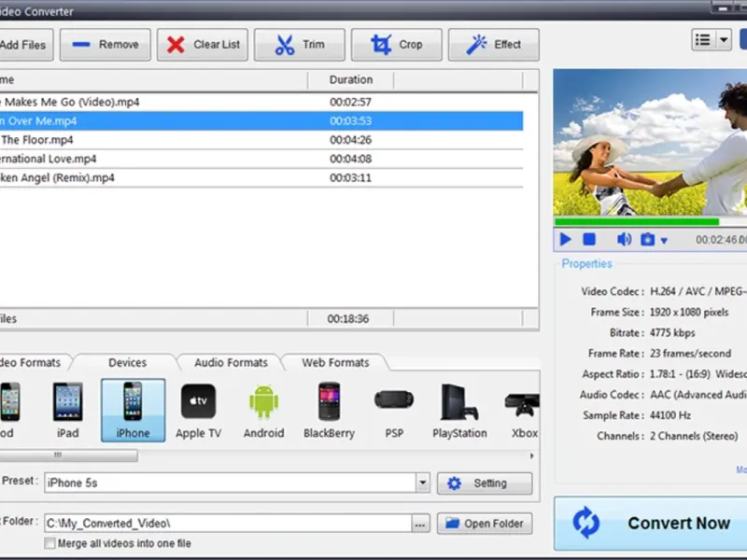Screen dimensions: 747x560
Task: Expand the iPhone 5s preset dropdown
Action: click(x=422, y=483)
